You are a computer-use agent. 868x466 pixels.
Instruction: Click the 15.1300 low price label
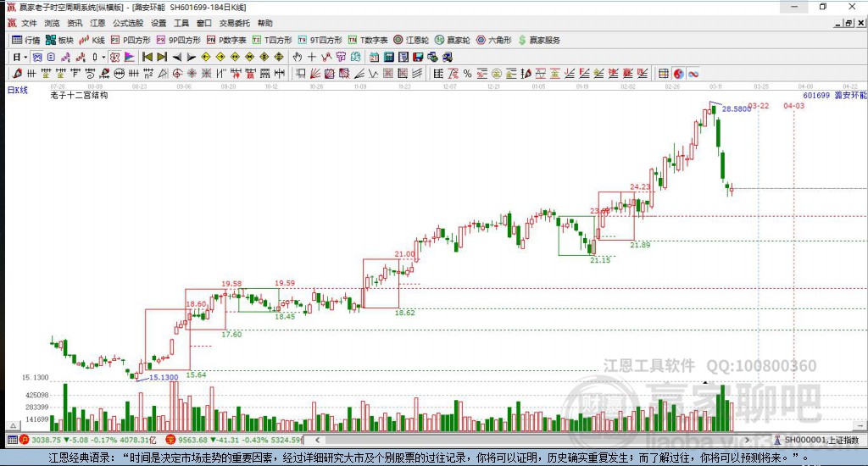click(164, 377)
